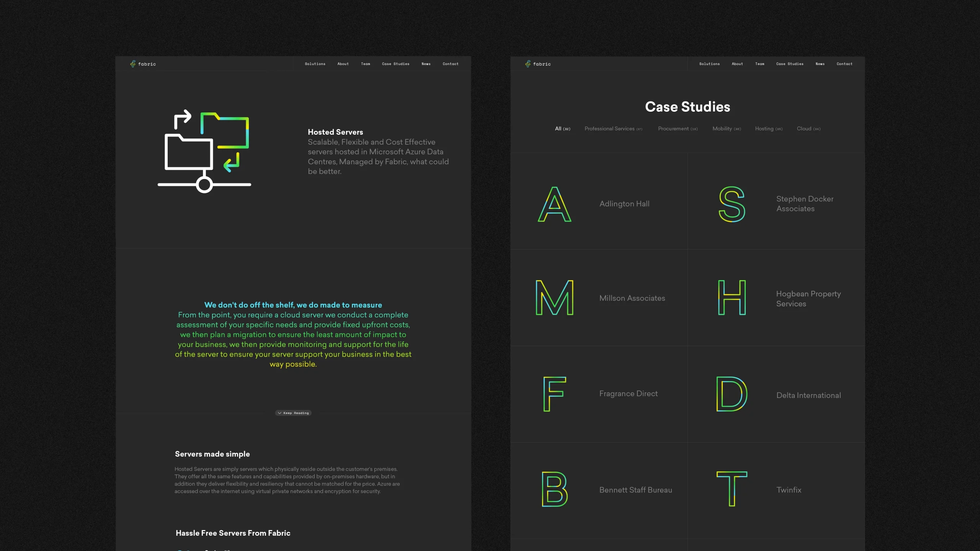
Task: Open About in the Hosted Servers page nav
Action: coord(343,64)
